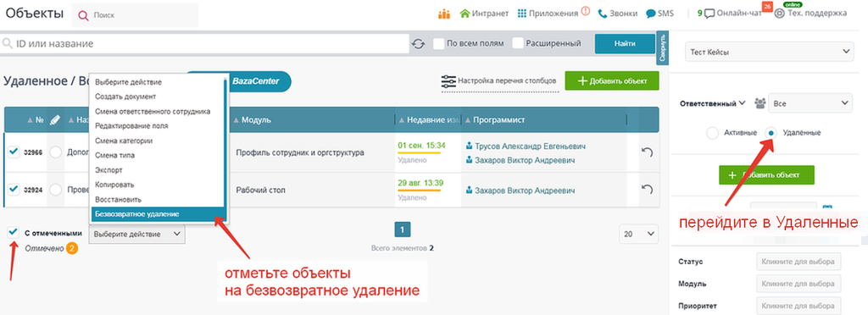Image resolution: width=868 pixels, height=315 pixels.
Task: Select Удалённые radio button
Action: click(x=771, y=133)
